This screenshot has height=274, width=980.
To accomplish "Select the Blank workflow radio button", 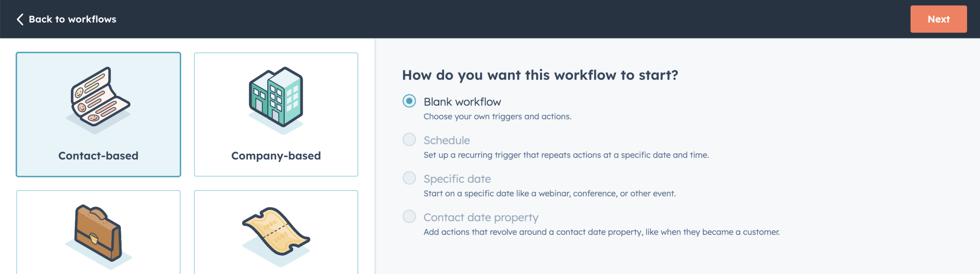I will tap(409, 101).
